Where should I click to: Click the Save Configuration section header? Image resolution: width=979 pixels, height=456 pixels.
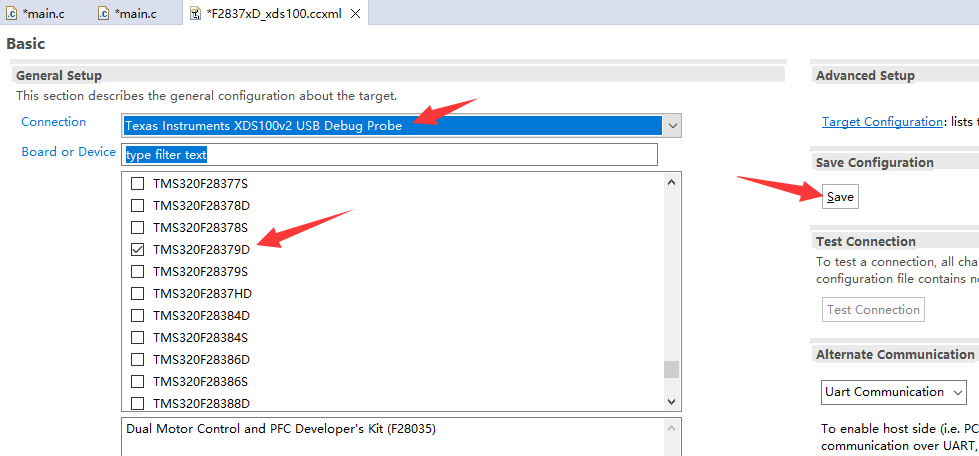[x=875, y=162]
